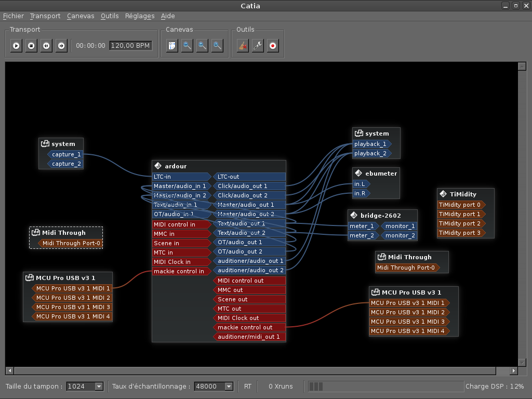
Task: Open the Fichier menu
Action: (x=13, y=16)
